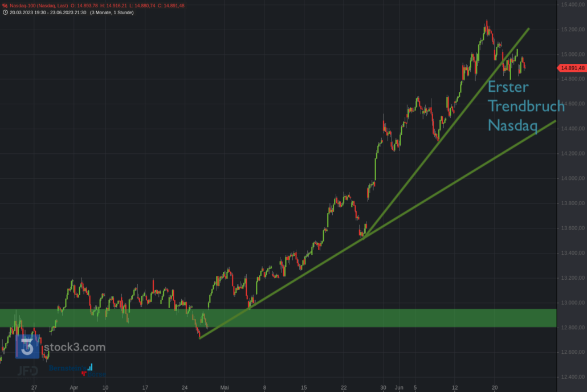Click the "24" date label on time axis

pyautogui.click(x=185, y=387)
